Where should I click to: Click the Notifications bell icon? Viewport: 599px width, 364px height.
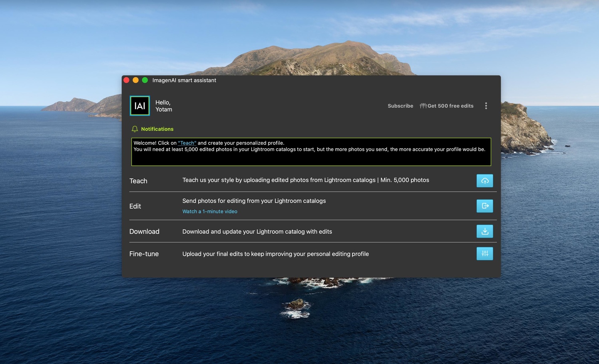[x=135, y=129]
